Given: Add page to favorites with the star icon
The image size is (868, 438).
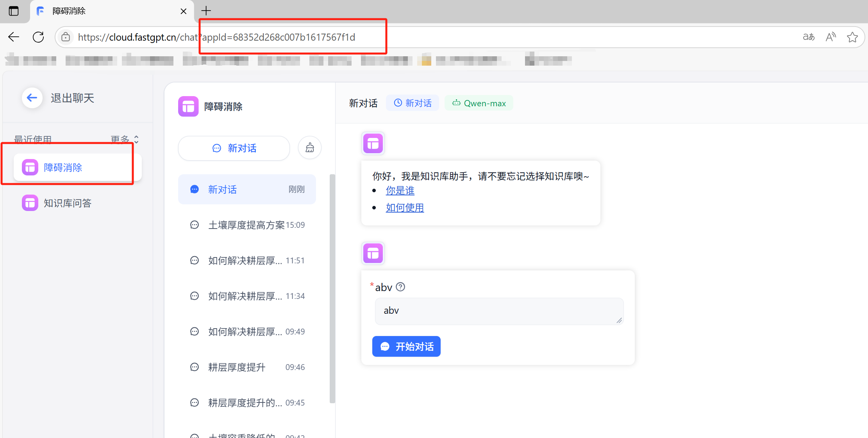Looking at the screenshot, I should pyautogui.click(x=852, y=37).
